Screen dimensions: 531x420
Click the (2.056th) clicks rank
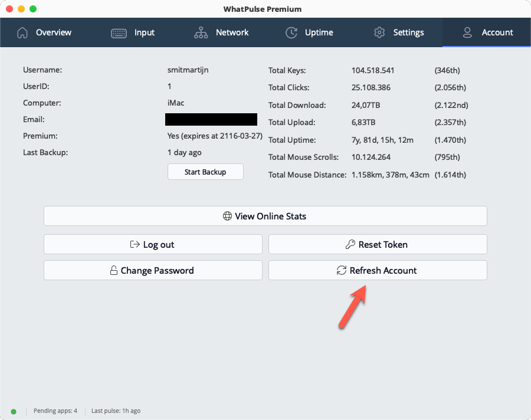[x=450, y=87]
